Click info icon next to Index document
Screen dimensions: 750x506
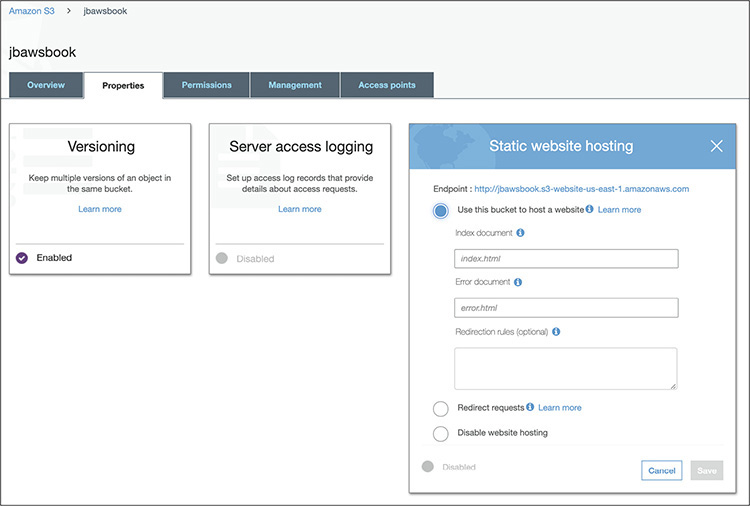(521, 233)
